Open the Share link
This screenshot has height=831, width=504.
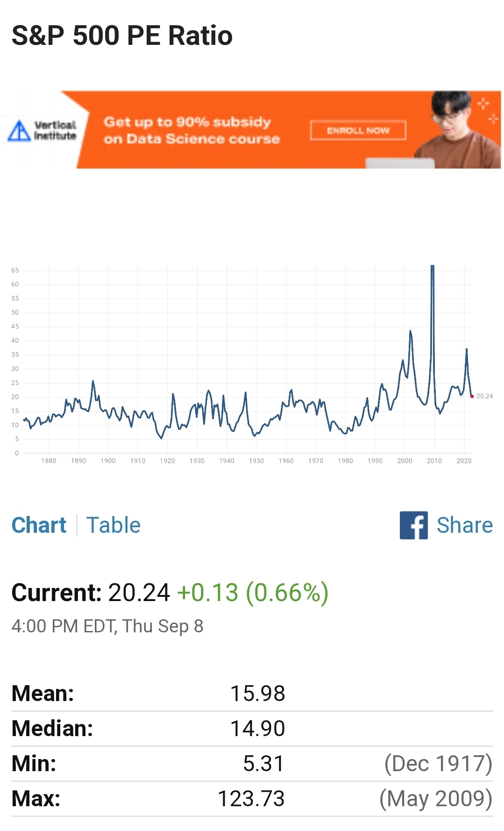click(465, 525)
